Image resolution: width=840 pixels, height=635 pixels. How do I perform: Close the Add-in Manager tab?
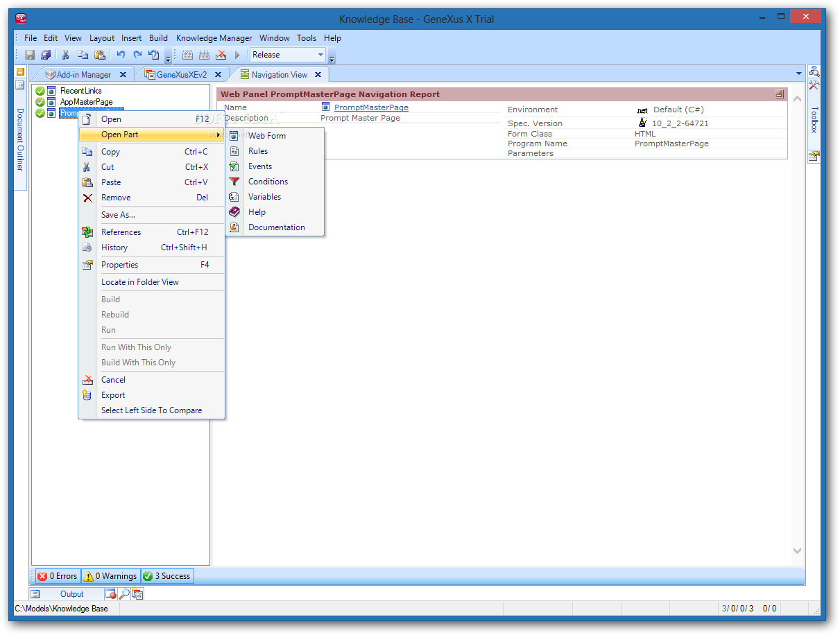pyautogui.click(x=123, y=75)
